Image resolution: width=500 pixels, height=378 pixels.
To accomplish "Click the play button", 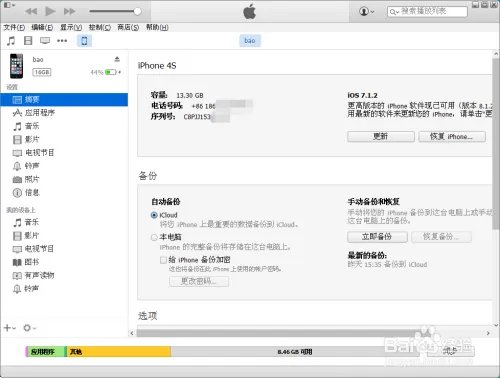I will pos(50,11).
